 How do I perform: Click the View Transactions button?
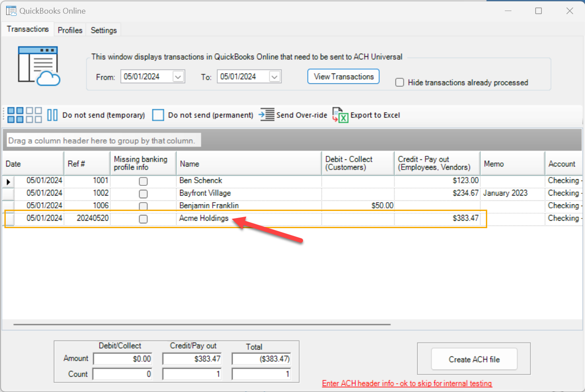click(x=343, y=76)
